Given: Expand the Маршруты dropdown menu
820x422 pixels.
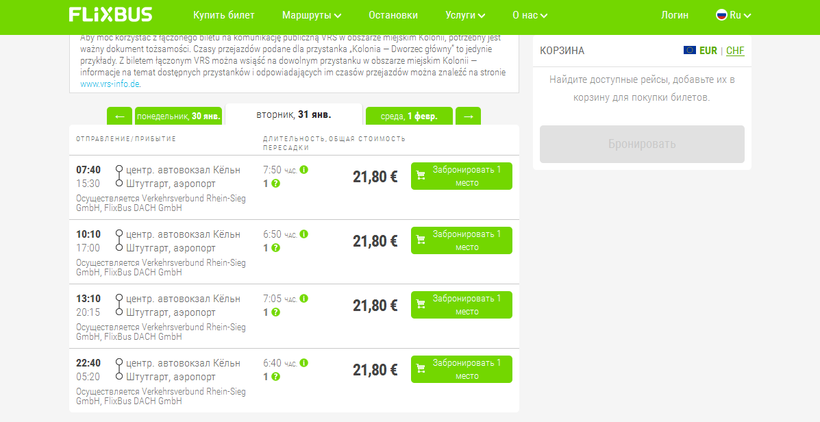Looking at the screenshot, I should (x=311, y=16).
